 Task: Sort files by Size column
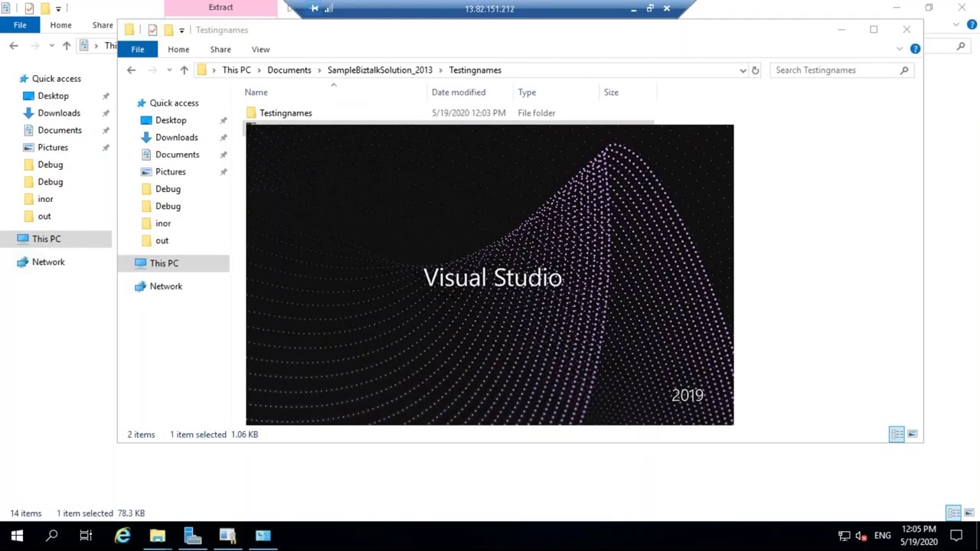click(x=610, y=92)
